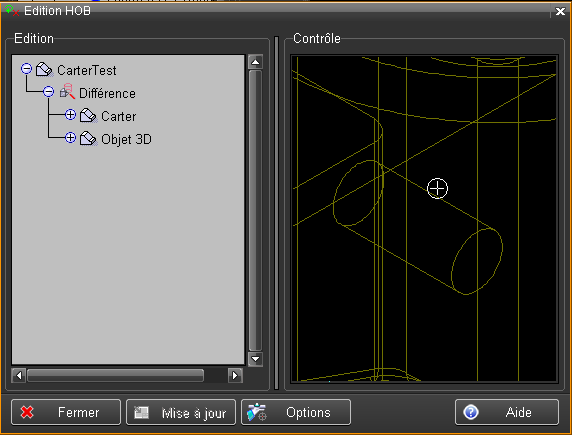The width and height of the screenshot is (572, 435).
Task: Click the Options tools icon
Action: [x=257, y=412]
